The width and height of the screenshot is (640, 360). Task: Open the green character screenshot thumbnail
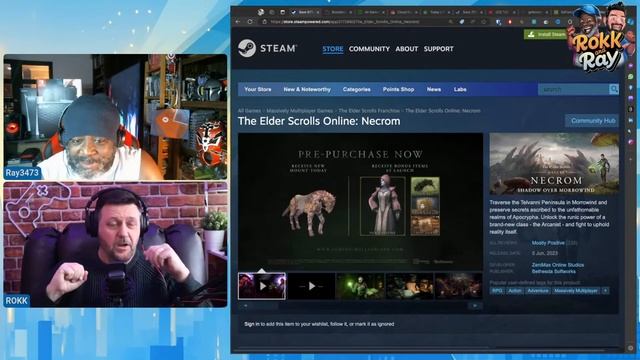[x=360, y=286]
